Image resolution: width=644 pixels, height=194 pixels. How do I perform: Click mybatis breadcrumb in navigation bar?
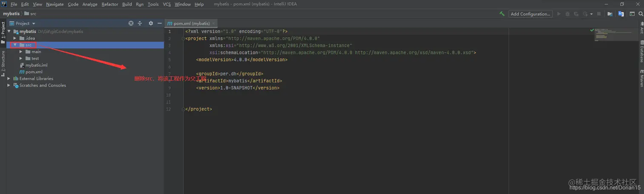pyautogui.click(x=11, y=14)
